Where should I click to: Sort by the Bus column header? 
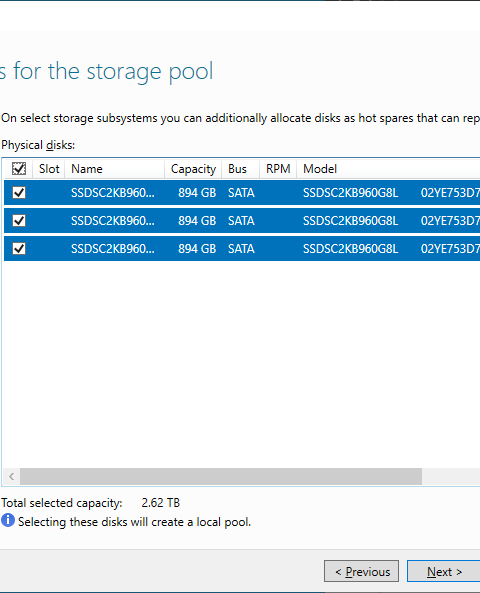coord(241,169)
